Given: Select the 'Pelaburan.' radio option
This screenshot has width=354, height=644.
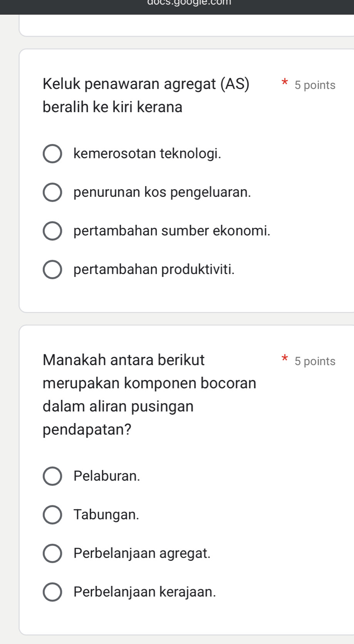Looking at the screenshot, I should 52,476.
